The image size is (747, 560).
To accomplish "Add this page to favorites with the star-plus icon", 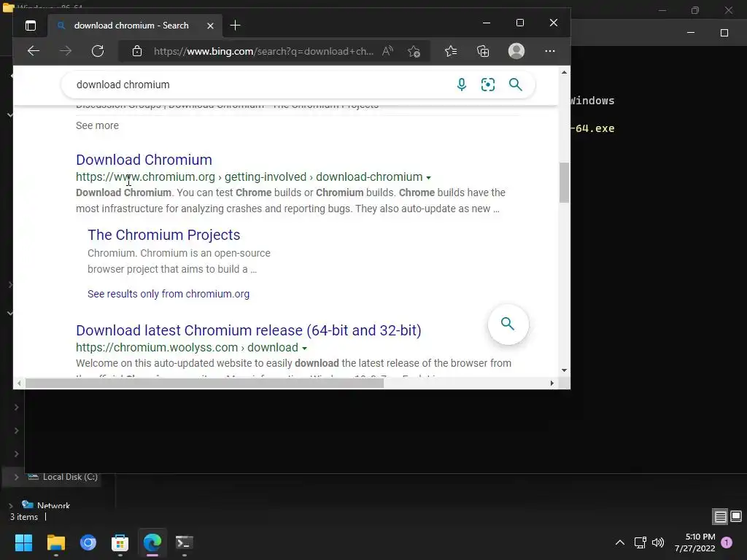I will click(414, 51).
